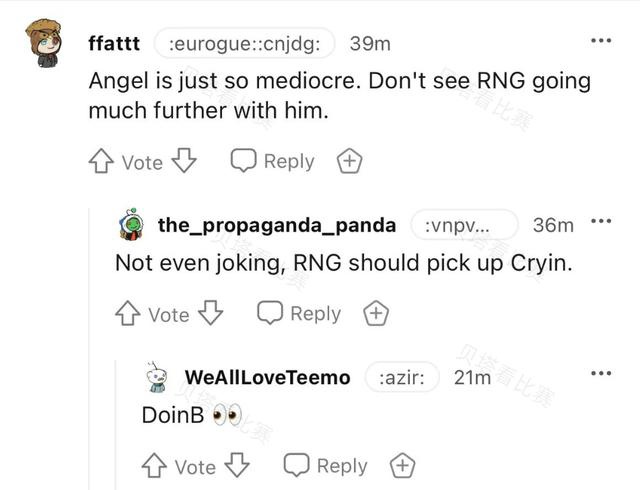This screenshot has width=640, height=490.
Task: Award the_propaganda_panda's comment with pentagon plus icon
Action: [x=376, y=313]
